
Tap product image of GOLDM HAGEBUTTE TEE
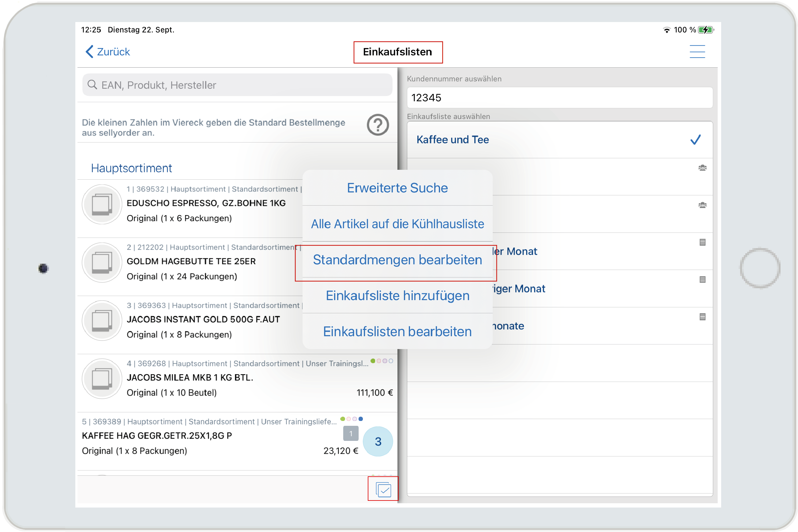coord(102,262)
